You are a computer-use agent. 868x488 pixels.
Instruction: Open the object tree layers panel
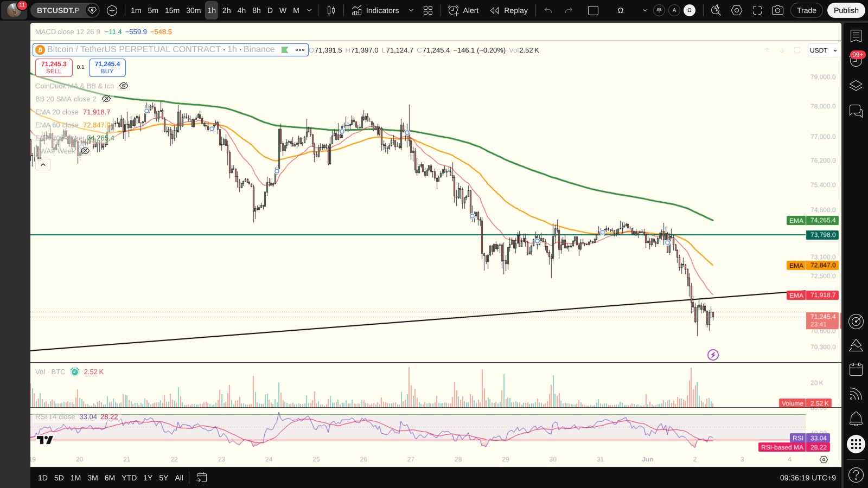tap(856, 86)
